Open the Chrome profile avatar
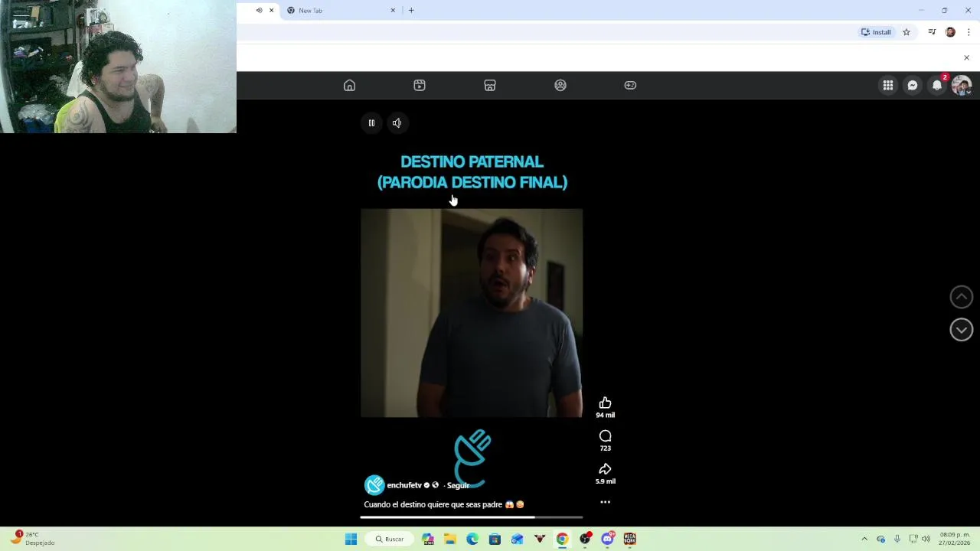Viewport: 980px width, 551px height. (950, 32)
